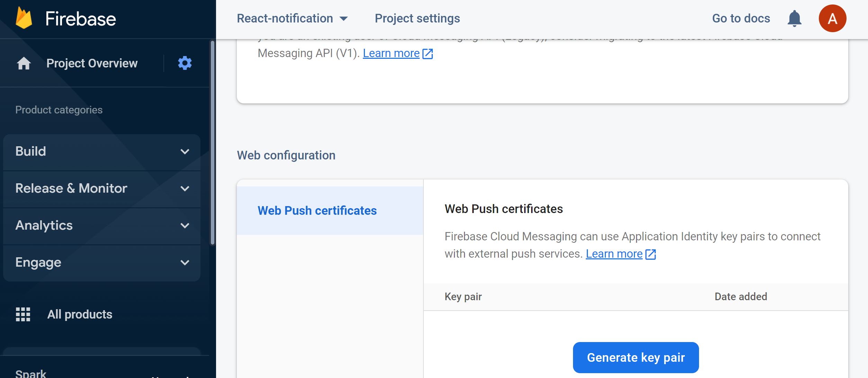Follow Learn more link about external push services

click(x=614, y=254)
